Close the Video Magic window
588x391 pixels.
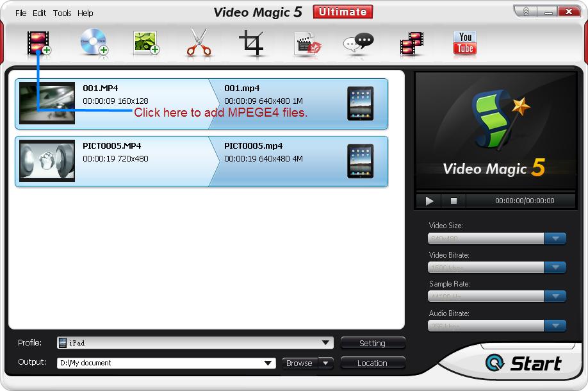point(569,12)
